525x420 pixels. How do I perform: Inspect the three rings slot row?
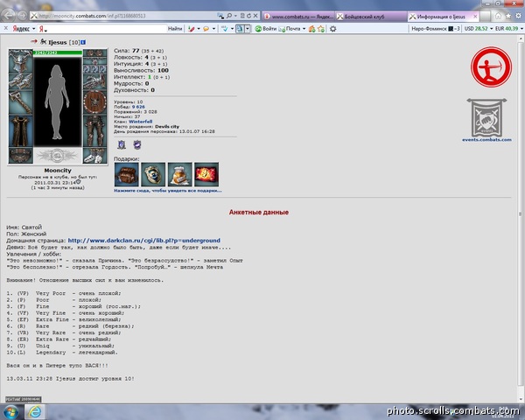click(x=94, y=68)
